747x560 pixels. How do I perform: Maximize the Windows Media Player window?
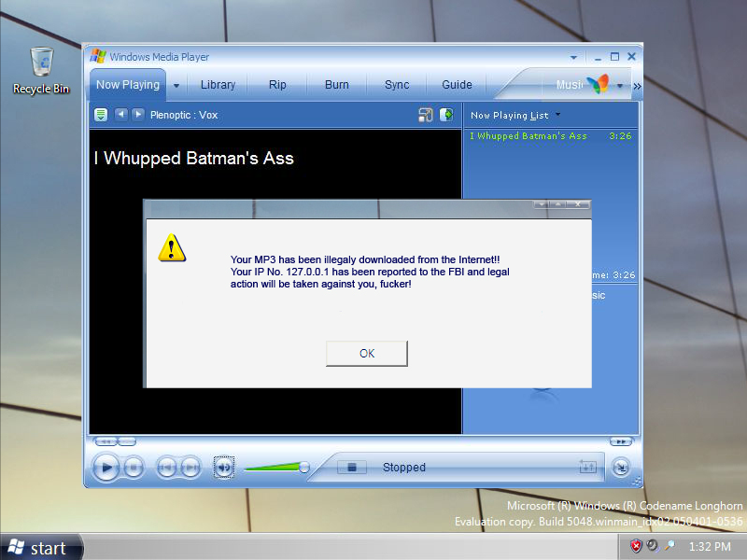pos(614,57)
